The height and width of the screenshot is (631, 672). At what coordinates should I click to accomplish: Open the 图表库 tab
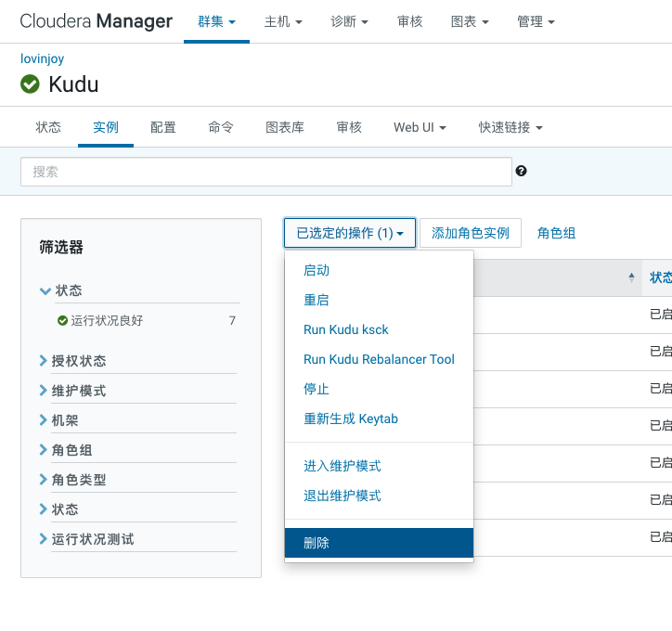click(x=285, y=127)
